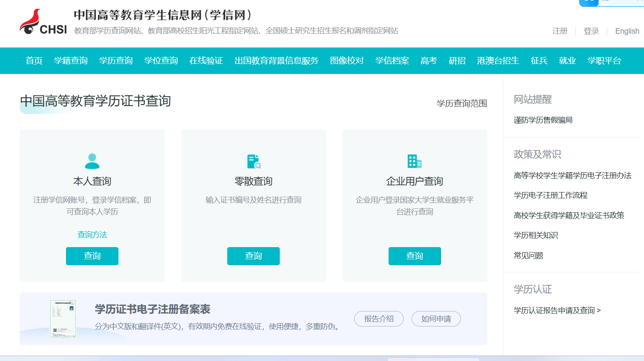Open 学历相关知识 link
The image size is (644, 361).
(x=536, y=235)
